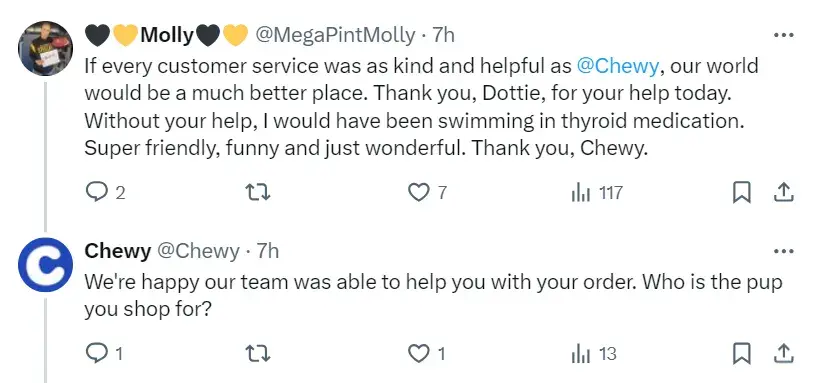Reply to Chewy's response via comment icon
The height and width of the screenshot is (383, 818).
96,354
